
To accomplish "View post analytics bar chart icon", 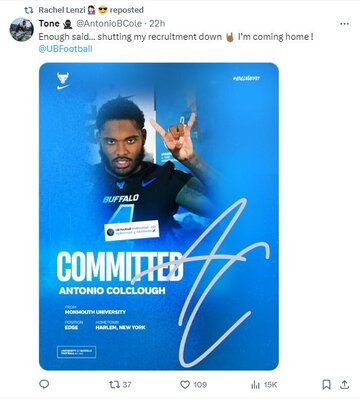I will (255, 385).
